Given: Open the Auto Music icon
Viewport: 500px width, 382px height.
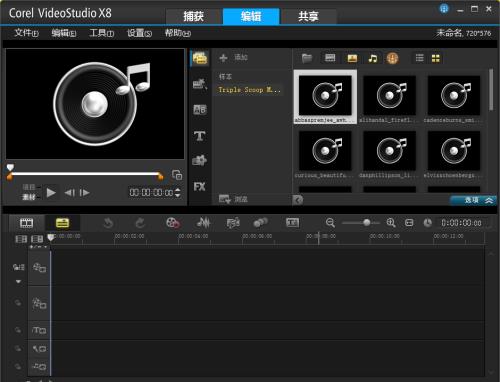Looking at the screenshot, I should coord(233,223).
